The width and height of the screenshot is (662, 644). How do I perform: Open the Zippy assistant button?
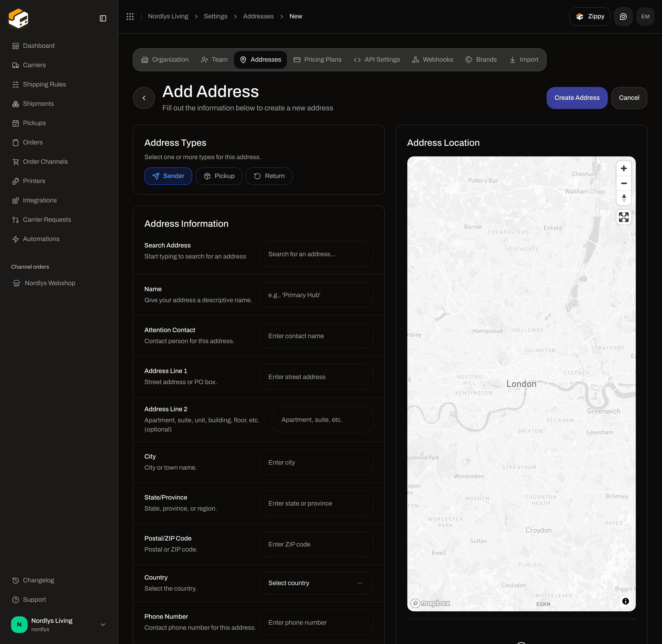pyautogui.click(x=590, y=17)
